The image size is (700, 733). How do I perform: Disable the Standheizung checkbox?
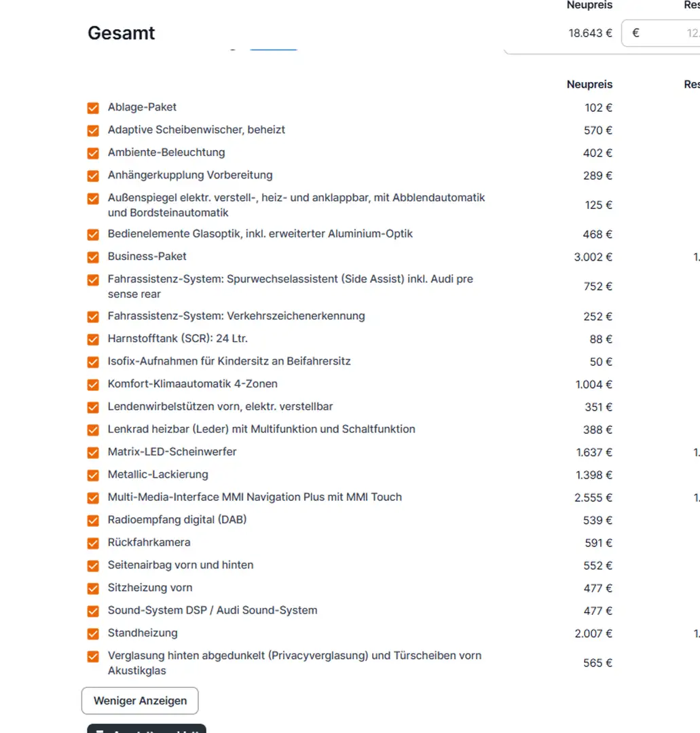pyautogui.click(x=93, y=634)
